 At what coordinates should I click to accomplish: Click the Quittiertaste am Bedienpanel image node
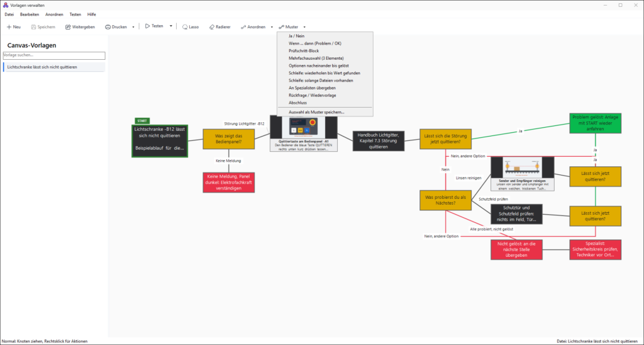(304, 133)
